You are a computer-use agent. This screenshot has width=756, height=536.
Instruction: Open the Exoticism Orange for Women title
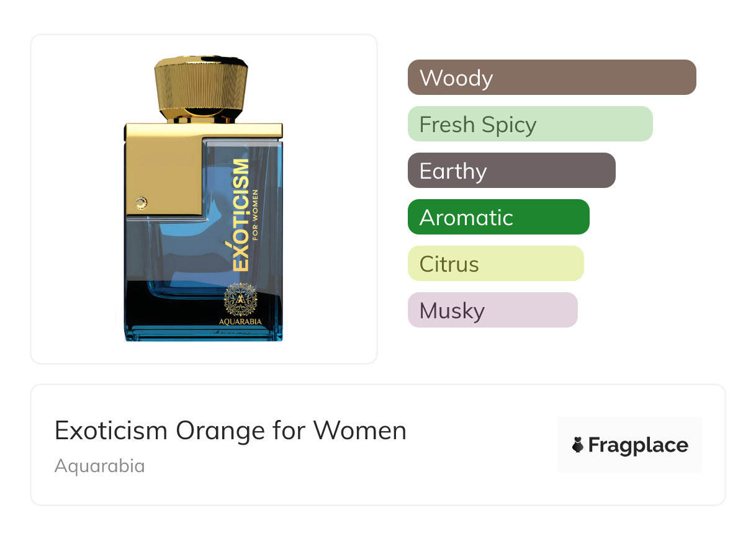[x=230, y=431]
